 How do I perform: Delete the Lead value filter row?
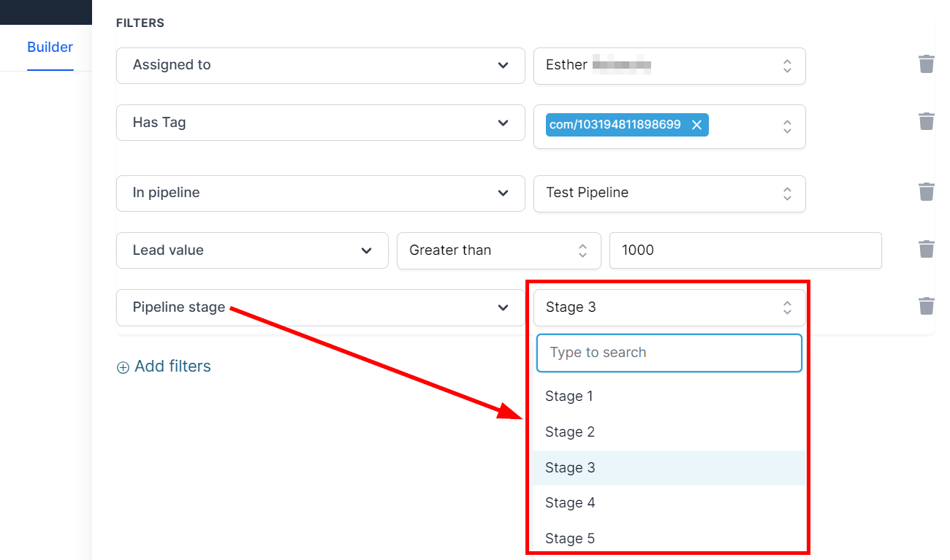[926, 250]
